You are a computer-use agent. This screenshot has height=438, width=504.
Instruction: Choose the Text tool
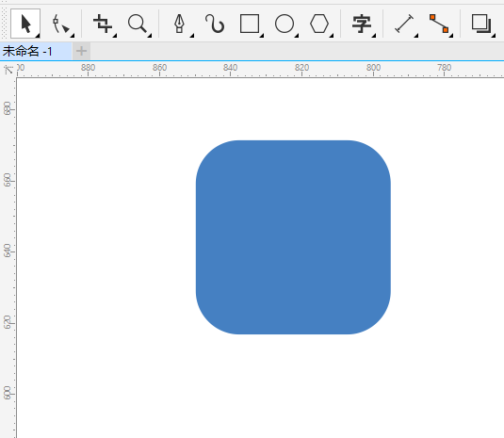point(362,24)
